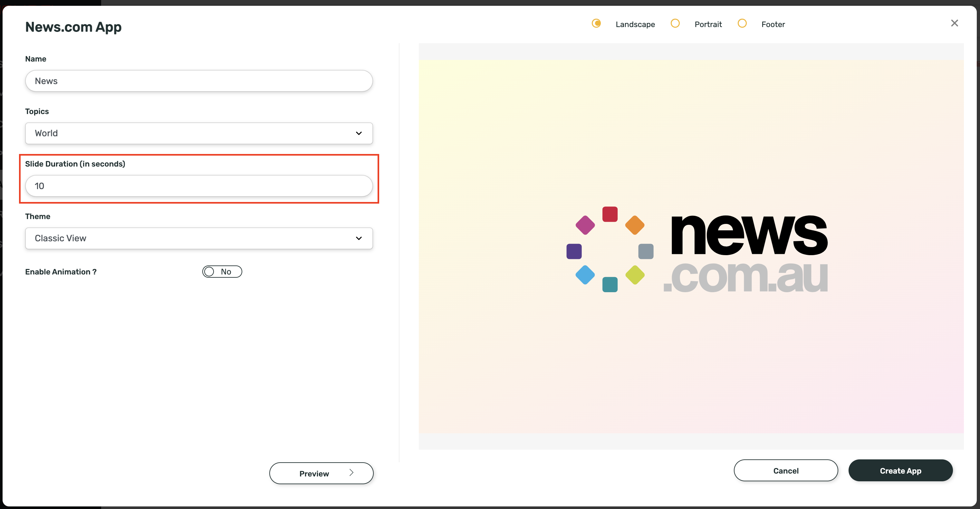This screenshot has width=980, height=509.
Task: Click the Landscape label text
Action: 635,24
